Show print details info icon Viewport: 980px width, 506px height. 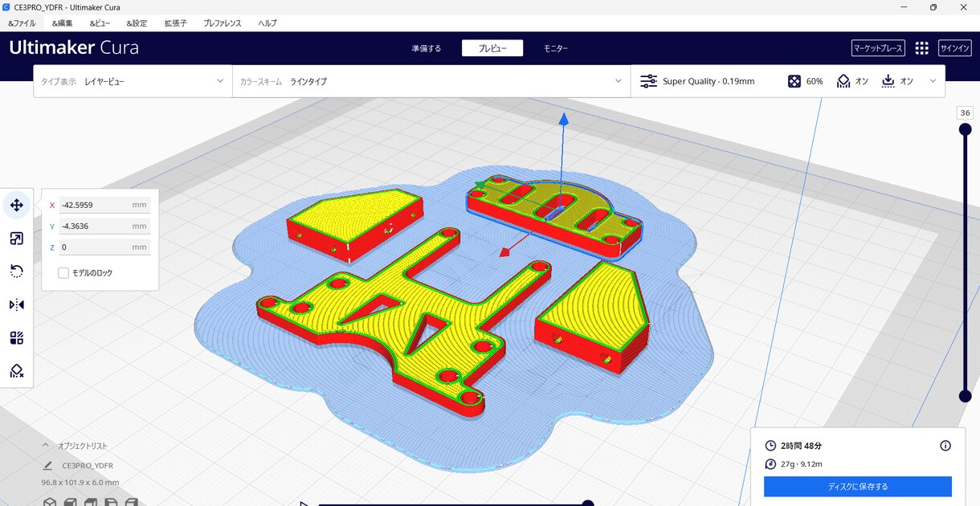pos(945,446)
